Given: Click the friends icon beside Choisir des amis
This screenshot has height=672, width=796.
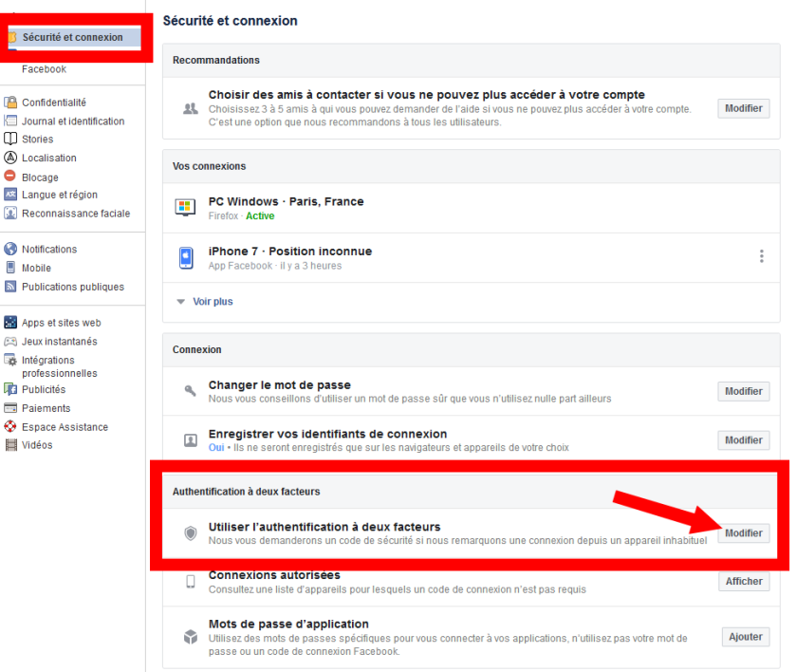Looking at the screenshot, I should (191, 108).
